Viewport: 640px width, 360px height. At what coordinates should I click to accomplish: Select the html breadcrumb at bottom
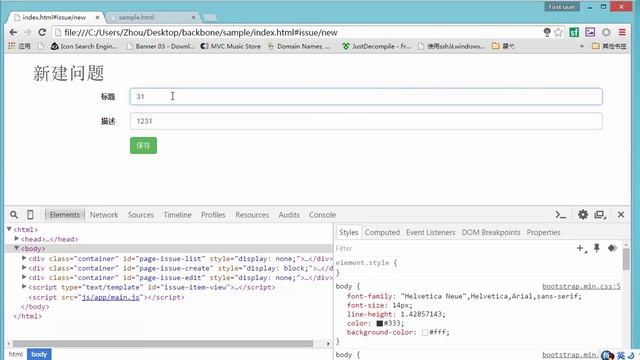coord(16,354)
